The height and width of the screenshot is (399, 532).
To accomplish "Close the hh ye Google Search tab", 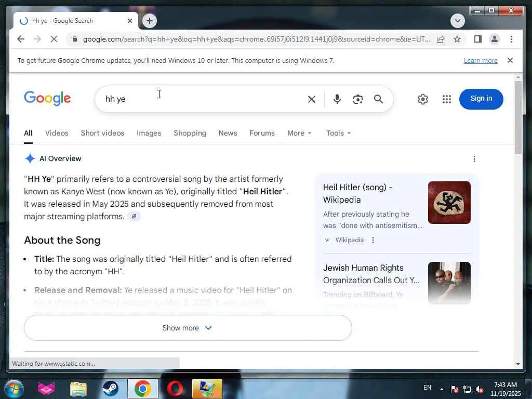I will (129, 21).
